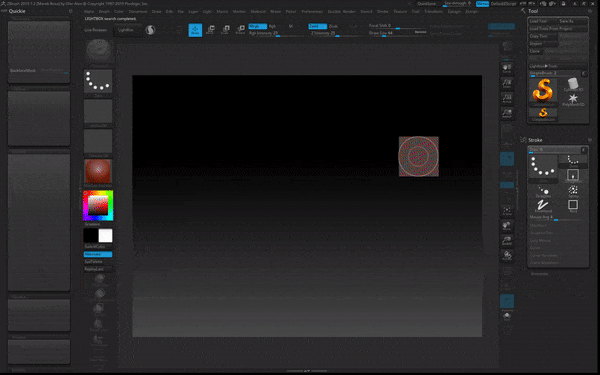
Task: Select the Draw mode button
Action: click(195, 30)
